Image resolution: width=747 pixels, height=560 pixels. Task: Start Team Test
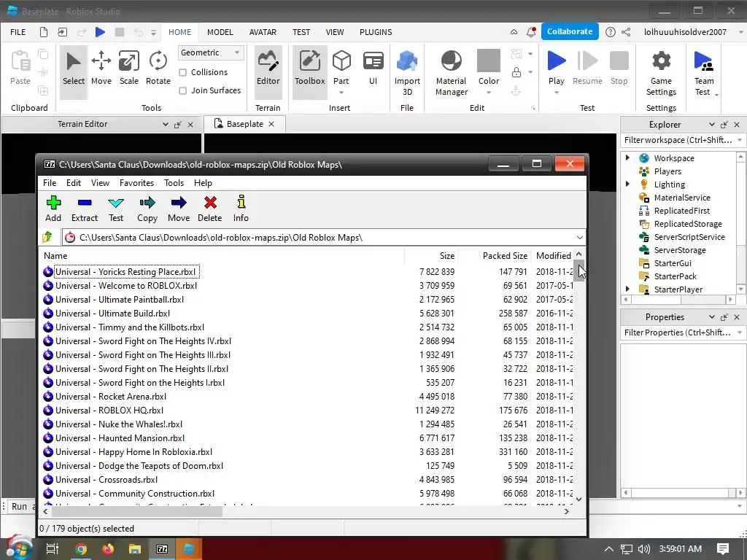tap(704, 74)
